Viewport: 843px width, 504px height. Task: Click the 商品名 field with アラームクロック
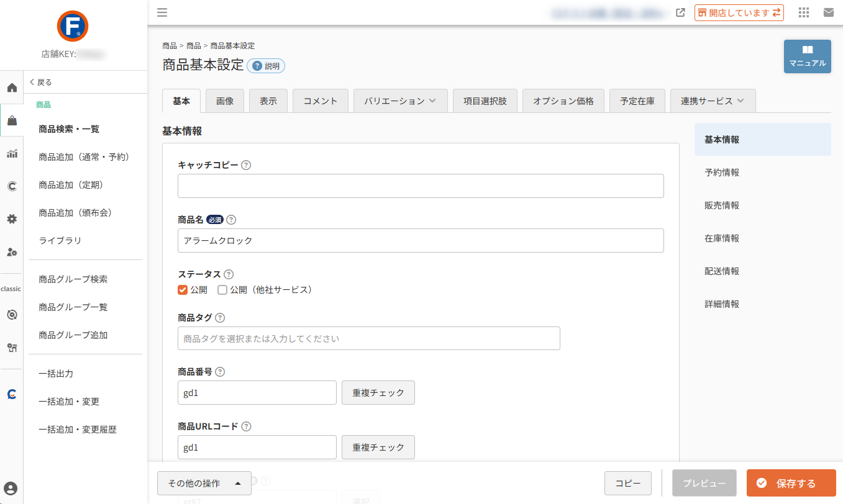click(421, 240)
